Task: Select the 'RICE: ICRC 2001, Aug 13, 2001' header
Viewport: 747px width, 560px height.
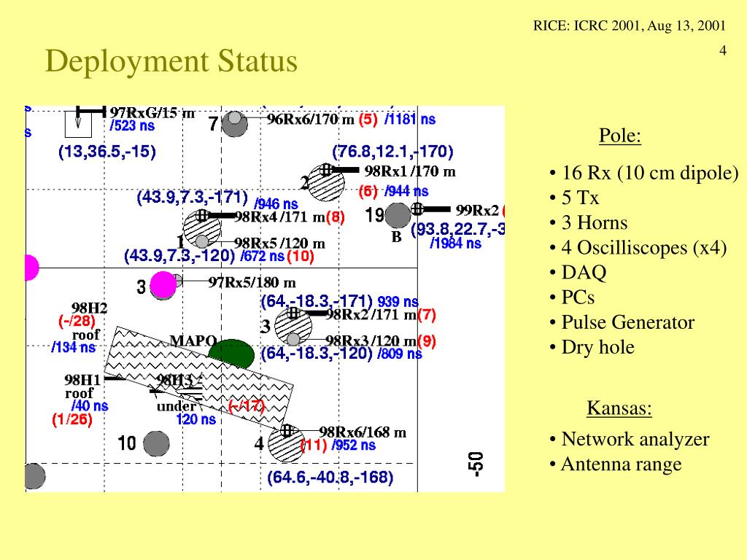Action: (629, 26)
